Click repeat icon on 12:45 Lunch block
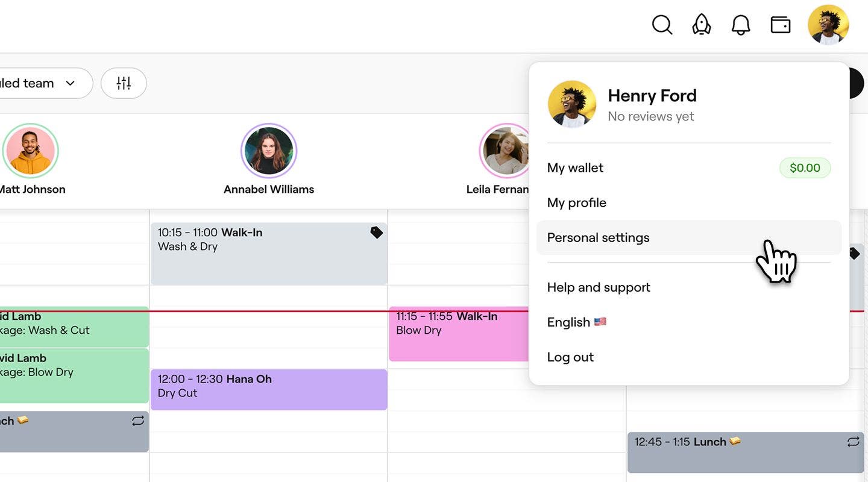 (853, 442)
